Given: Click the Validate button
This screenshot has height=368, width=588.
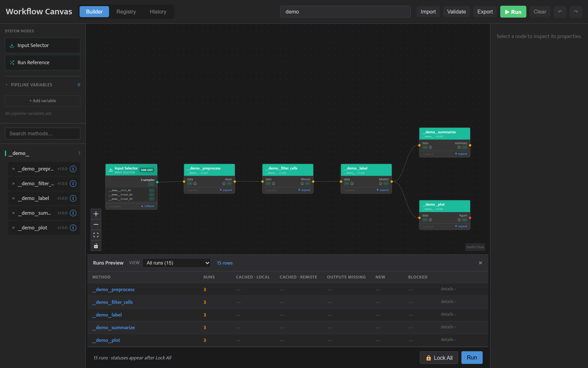Looking at the screenshot, I should 456,12.
